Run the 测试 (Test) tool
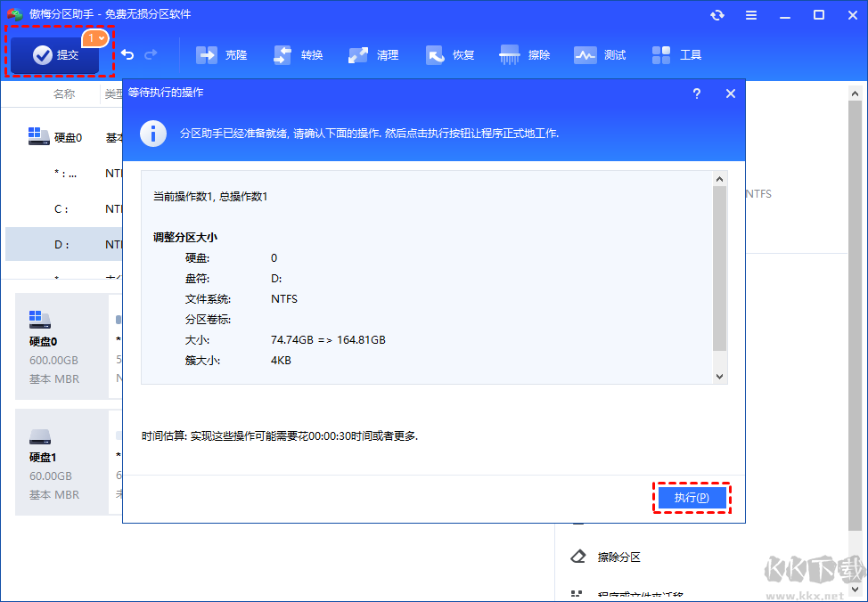This screenshot has height=602, width=868. pyautogui.click(x=600, y=54)
